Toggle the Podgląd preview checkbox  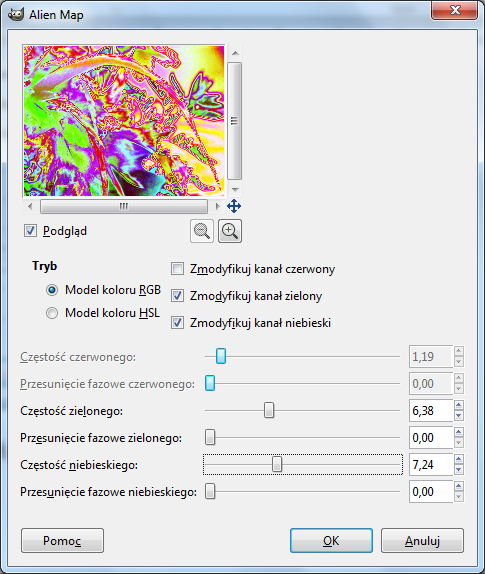point(30,231)
